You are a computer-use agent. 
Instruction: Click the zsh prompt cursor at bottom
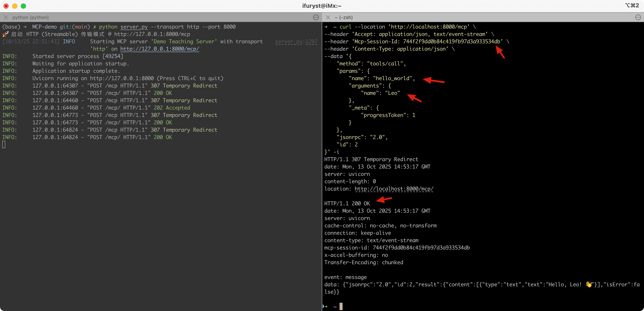341,306
